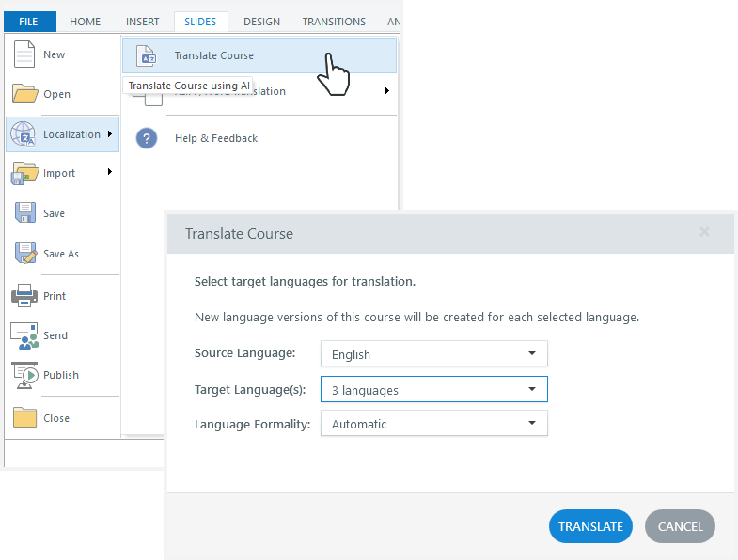Click the Send icon

pos(24,336)
